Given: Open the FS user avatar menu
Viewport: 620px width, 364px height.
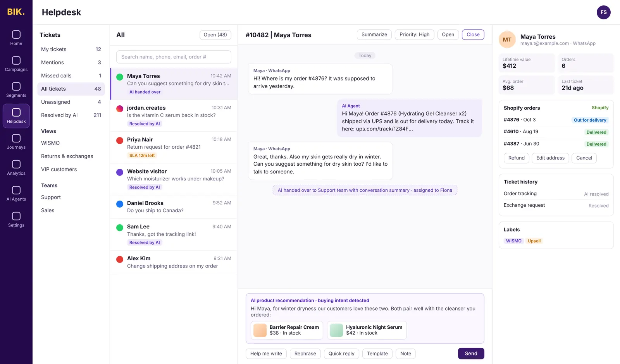Looking at the screenshot, I should (x=603, y=12).
